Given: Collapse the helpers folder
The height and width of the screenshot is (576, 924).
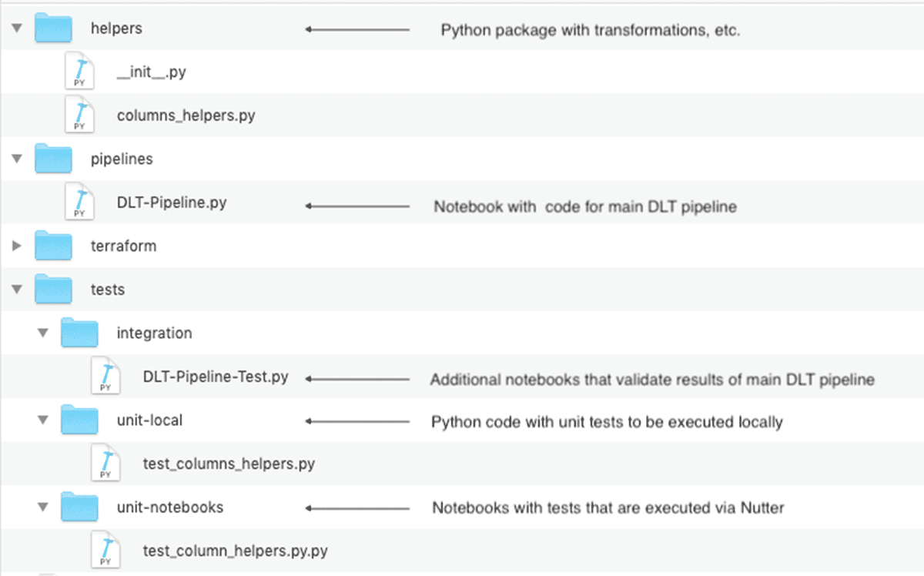Looking at the screenshot, I should pyautogui.click(x=17, y=29).
